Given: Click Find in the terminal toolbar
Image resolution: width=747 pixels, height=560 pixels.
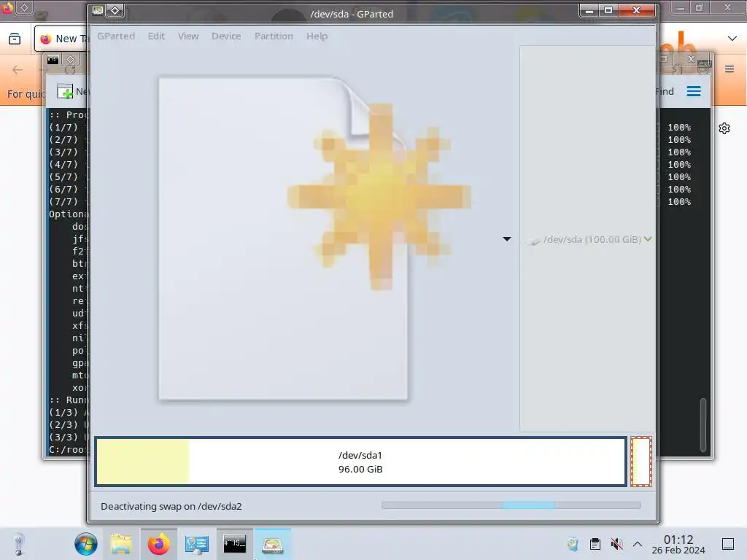Looking at the screenshot, I should (665, 91).
